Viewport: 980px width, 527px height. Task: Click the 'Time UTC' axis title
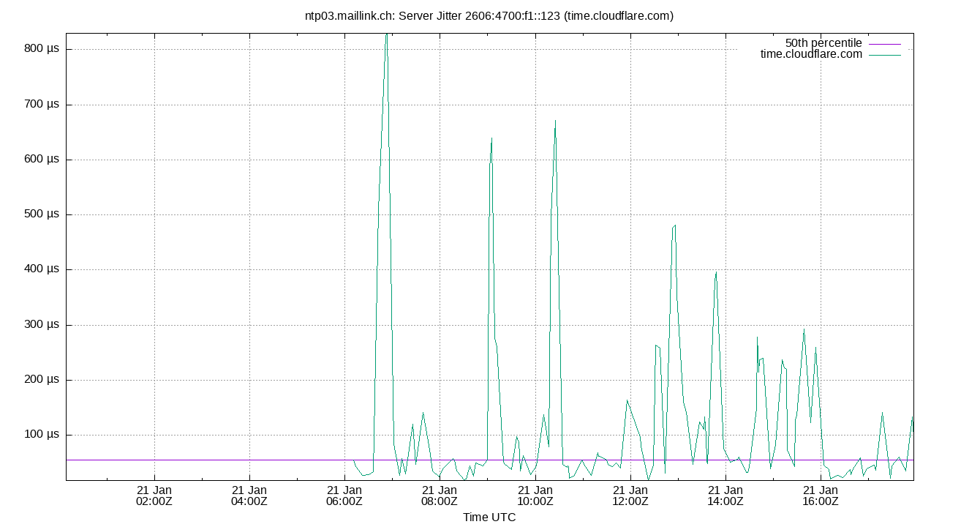pos(489,517)
